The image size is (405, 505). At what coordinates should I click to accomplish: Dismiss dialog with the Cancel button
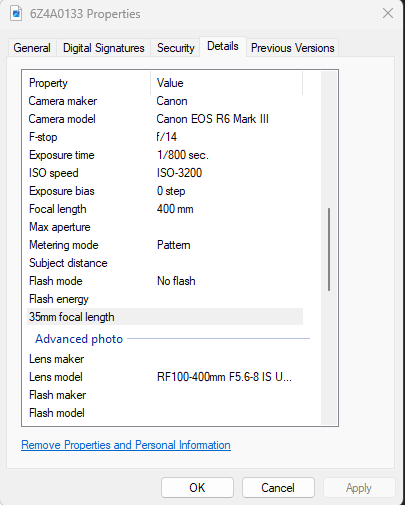point(278,488)
